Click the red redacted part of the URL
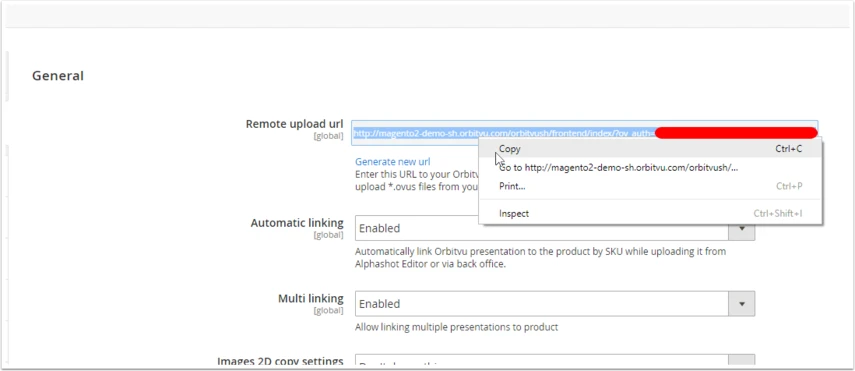Image resolution: width=855 pixels, height=371 pixels. pyautogui.click(x=736, y=133)
